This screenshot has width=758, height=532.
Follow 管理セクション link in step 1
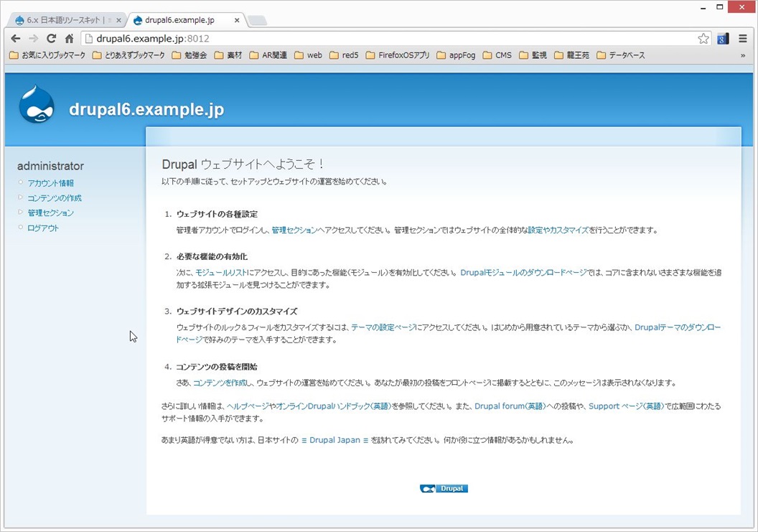[x=294, y=230]
